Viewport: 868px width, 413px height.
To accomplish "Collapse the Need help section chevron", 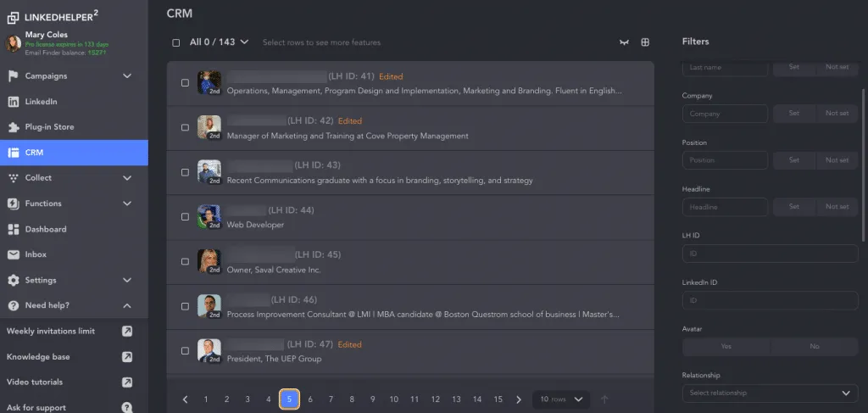I will 127,305.
